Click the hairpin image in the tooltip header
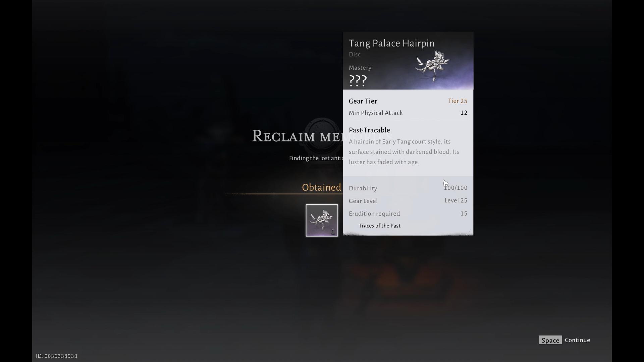 pyautogui.click(x=433, y=66)
